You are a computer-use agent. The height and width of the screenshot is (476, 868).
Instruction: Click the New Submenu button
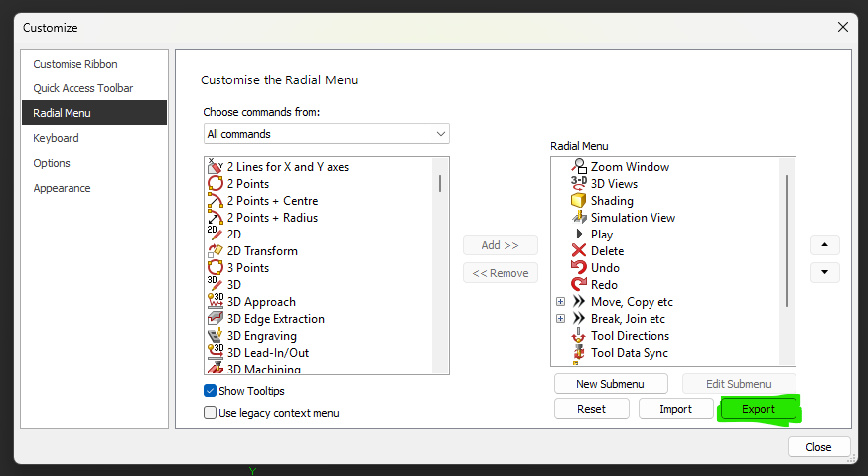click(611, 384)
